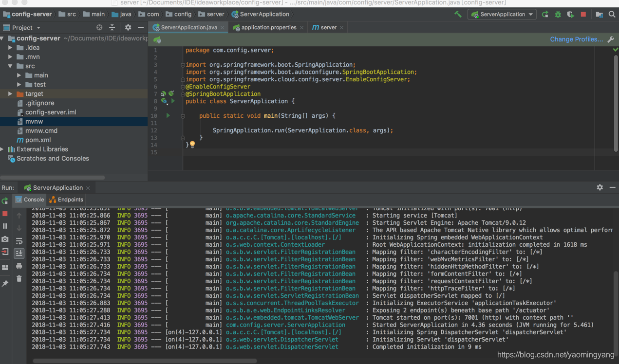Restore layout icon in the Run panel

coord(5,268)
